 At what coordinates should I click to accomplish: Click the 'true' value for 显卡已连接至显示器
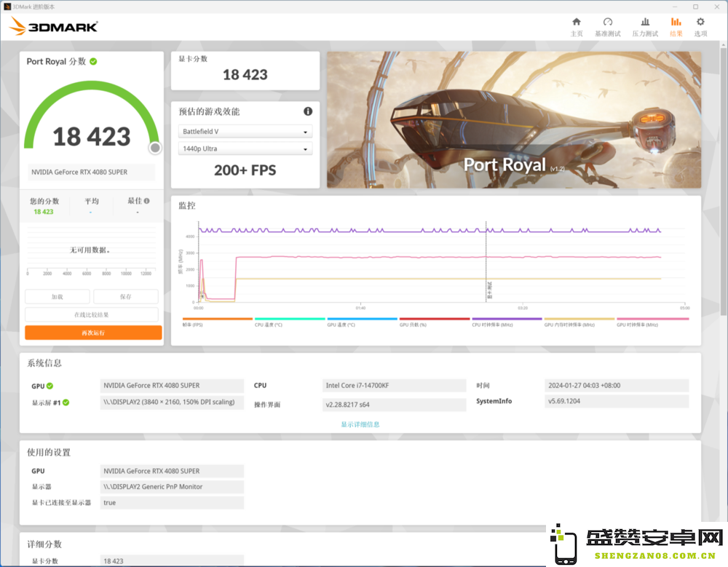(x=172, y=502)
